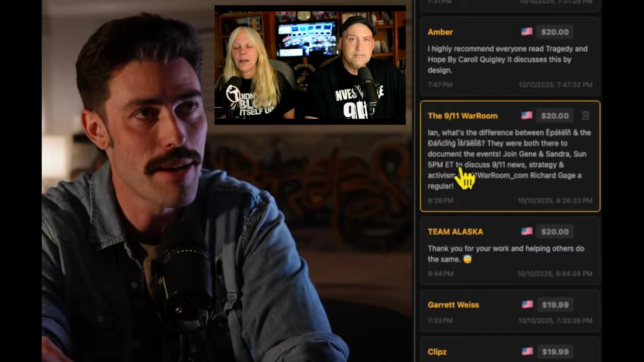The height and width of the screenshot is (362, 644).
Task: Delete The 9/11 WarRoom message with trash icon
Action: (585, 116)
